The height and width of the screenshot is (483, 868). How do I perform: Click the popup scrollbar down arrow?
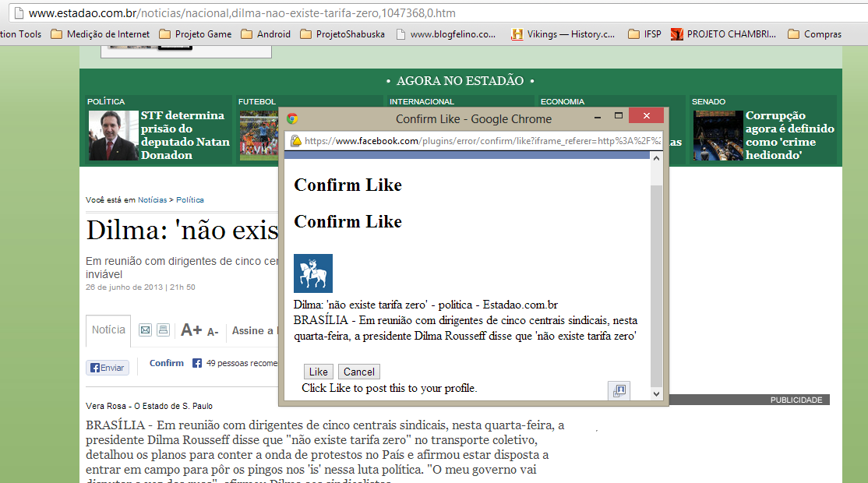pos(656,394)
